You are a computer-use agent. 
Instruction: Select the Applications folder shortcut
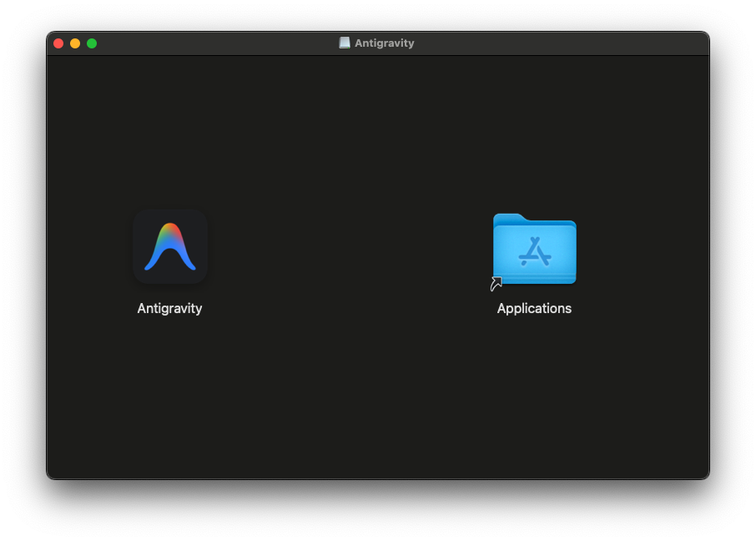coord(534,250)
